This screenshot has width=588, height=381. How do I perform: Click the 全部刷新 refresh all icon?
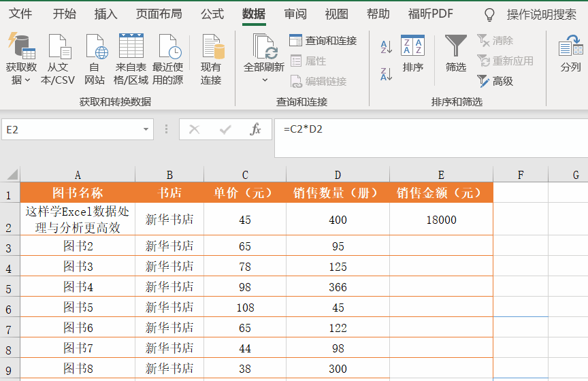(264, 46)
